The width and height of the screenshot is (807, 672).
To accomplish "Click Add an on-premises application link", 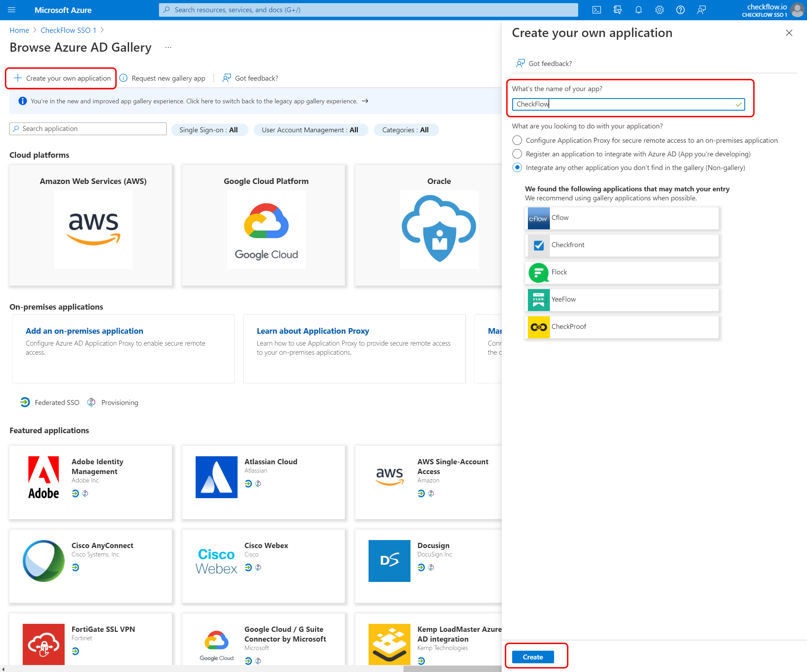I will [x=84, y=330].
